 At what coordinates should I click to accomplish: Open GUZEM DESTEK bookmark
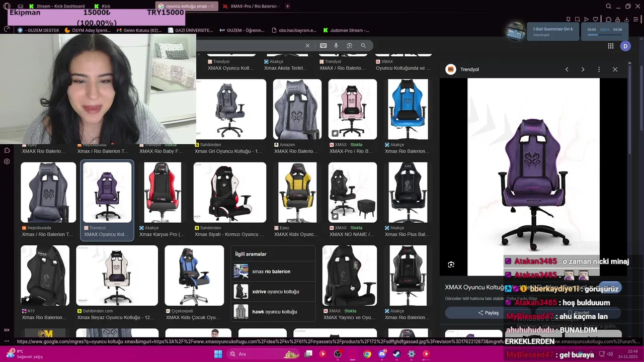[38, 30]
